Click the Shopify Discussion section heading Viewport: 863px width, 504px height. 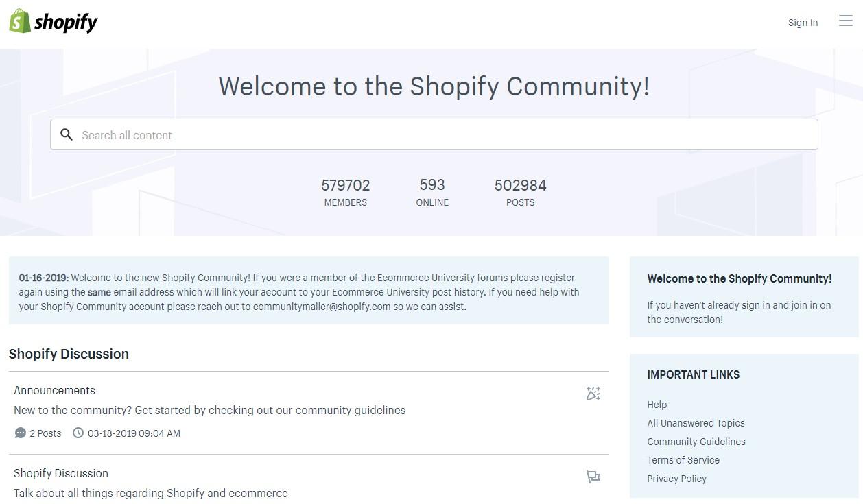click(69, 354)
